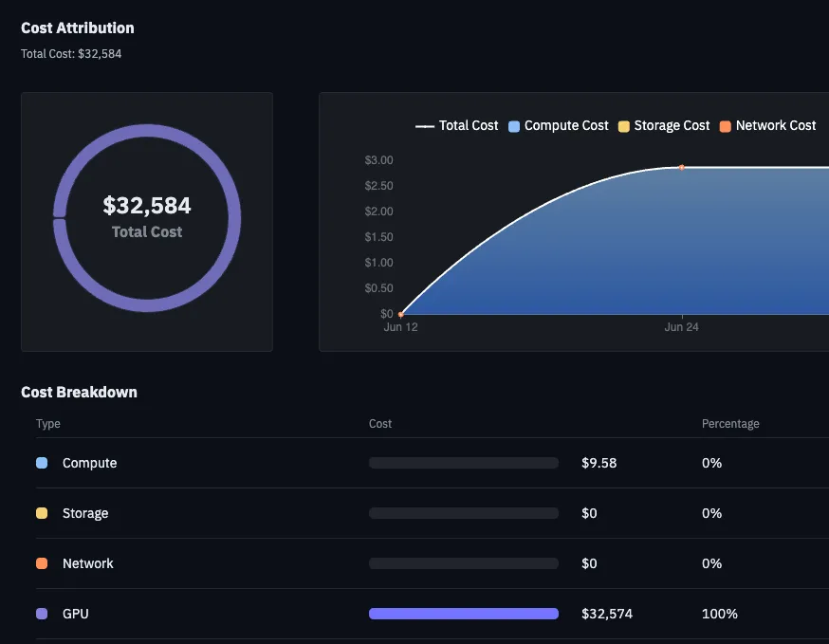Click the Type column header

(48, 424)
